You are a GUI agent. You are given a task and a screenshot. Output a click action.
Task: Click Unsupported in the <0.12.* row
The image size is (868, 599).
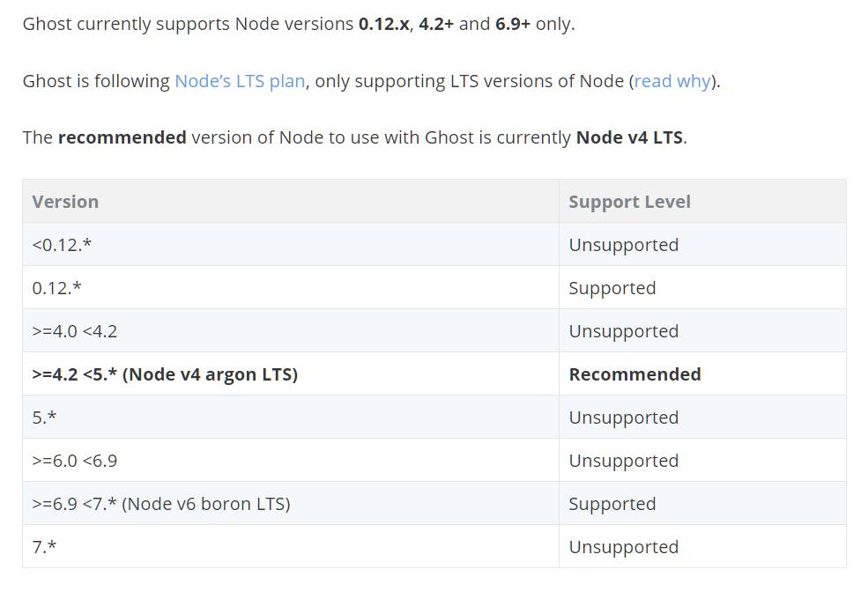tap(623, 245)
